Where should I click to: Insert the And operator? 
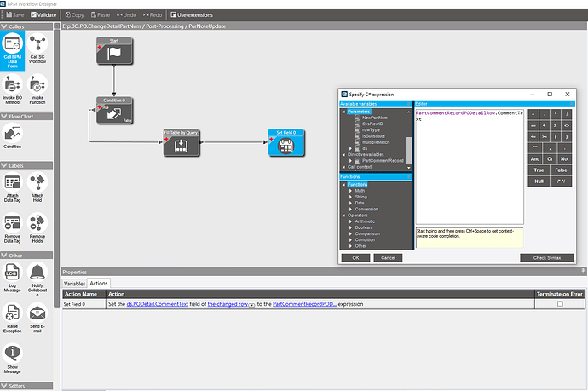535,159
